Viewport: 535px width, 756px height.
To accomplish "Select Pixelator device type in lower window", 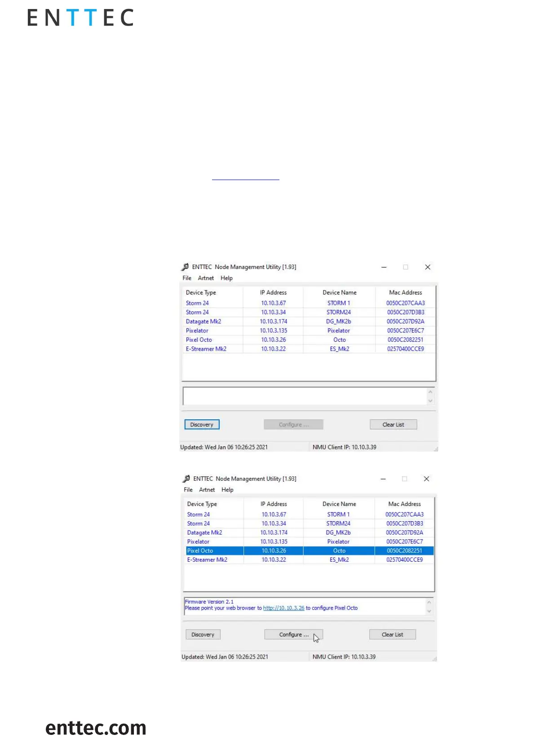I will pos(198,542).
